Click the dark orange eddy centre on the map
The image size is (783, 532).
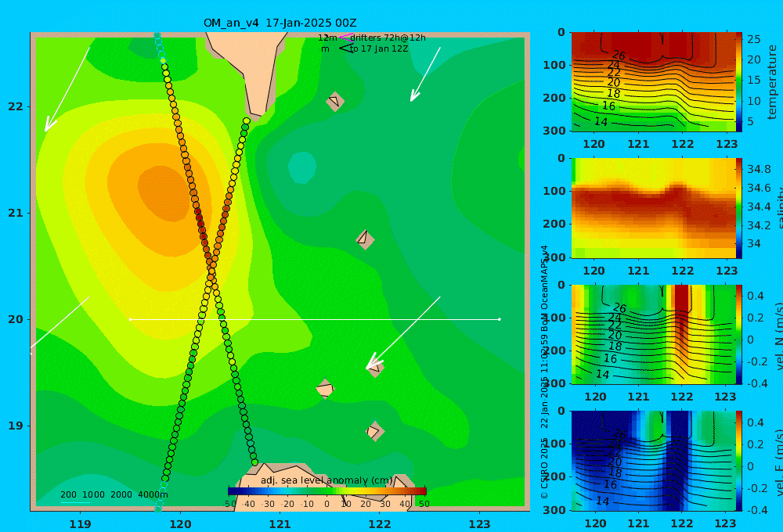pyautogui.click(x=162, y=194)
